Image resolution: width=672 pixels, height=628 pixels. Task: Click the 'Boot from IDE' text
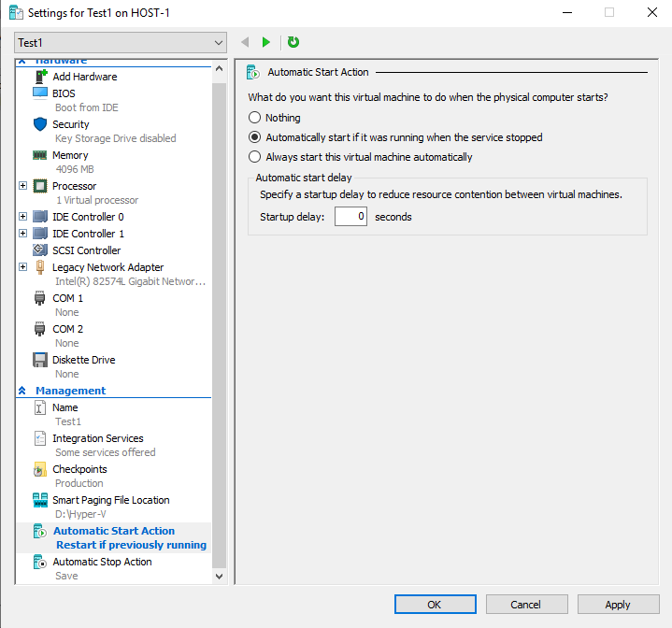coord(87,107)
